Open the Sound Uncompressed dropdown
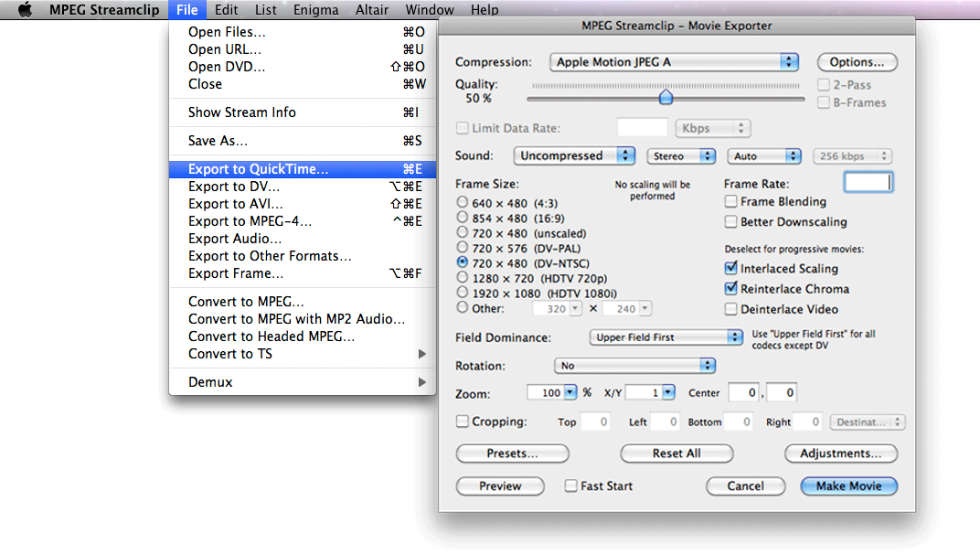Image resolution: width=980 pixels, height=555 pixels. (x=574, y=155)
